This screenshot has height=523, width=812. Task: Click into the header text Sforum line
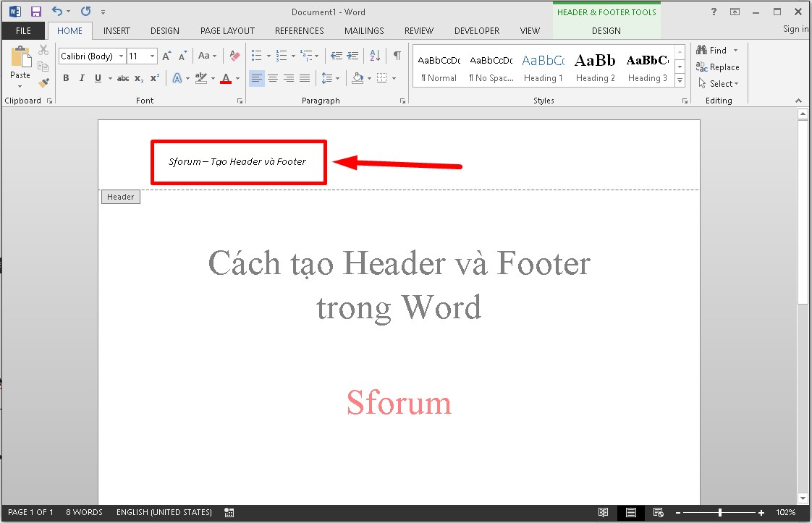coord(237,161)
